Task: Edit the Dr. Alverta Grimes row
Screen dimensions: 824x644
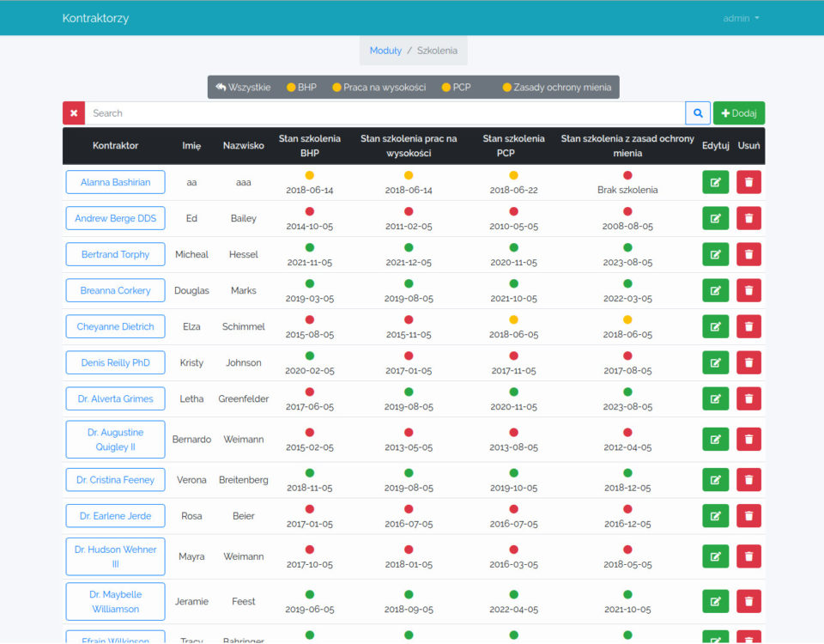Action: coord(715,399)
